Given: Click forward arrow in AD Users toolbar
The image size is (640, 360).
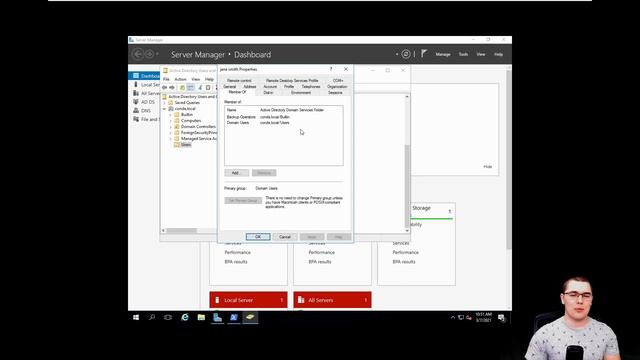Looking at the screenshot, I should [x=172, y=87].
